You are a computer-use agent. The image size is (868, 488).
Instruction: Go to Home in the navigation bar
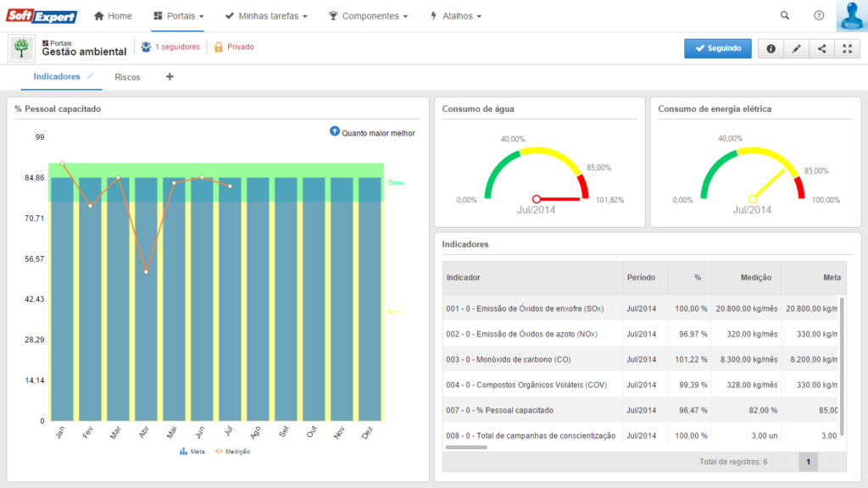coord(113,16)
